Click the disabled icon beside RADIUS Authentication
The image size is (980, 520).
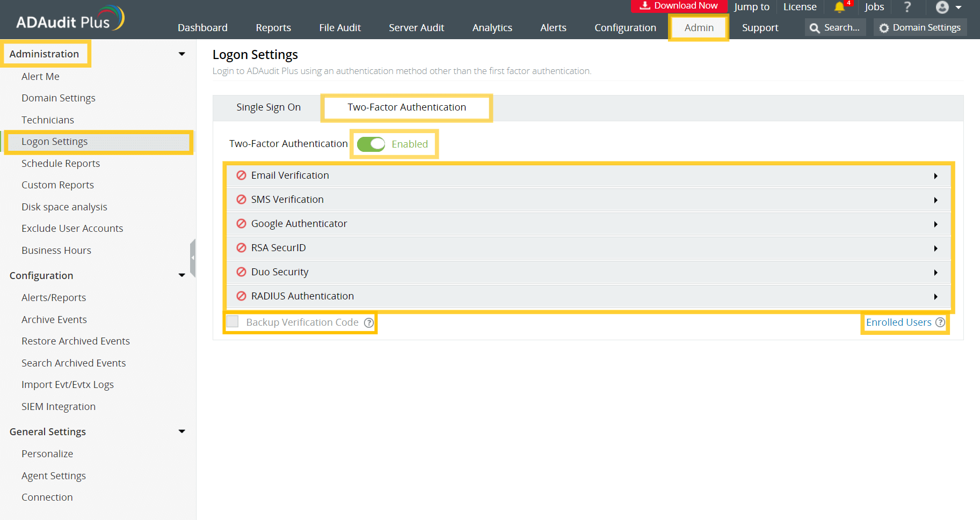[242, 296]
